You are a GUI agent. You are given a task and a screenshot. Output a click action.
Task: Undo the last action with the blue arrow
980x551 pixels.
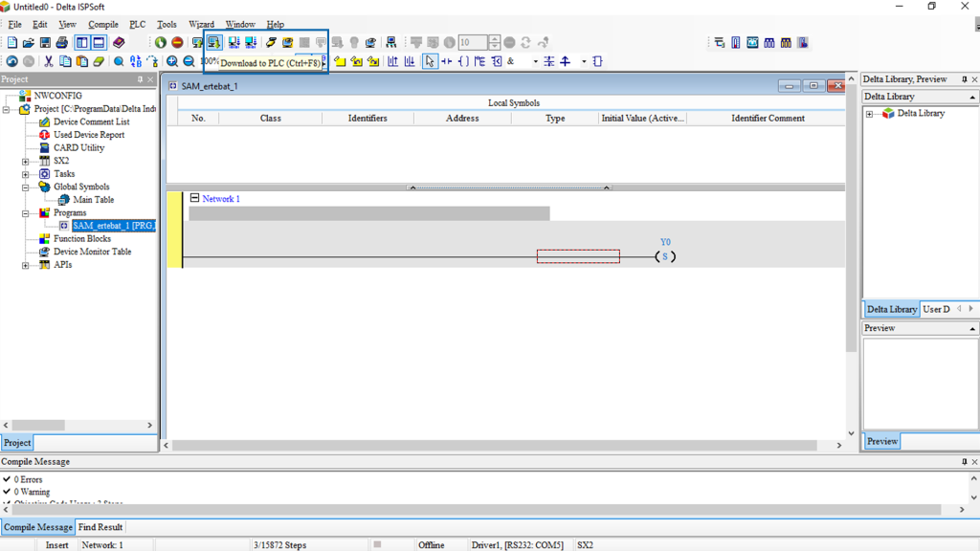11,61
